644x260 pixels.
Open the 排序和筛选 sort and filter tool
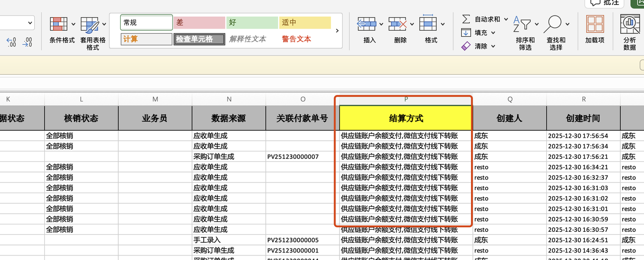point(525,30)
